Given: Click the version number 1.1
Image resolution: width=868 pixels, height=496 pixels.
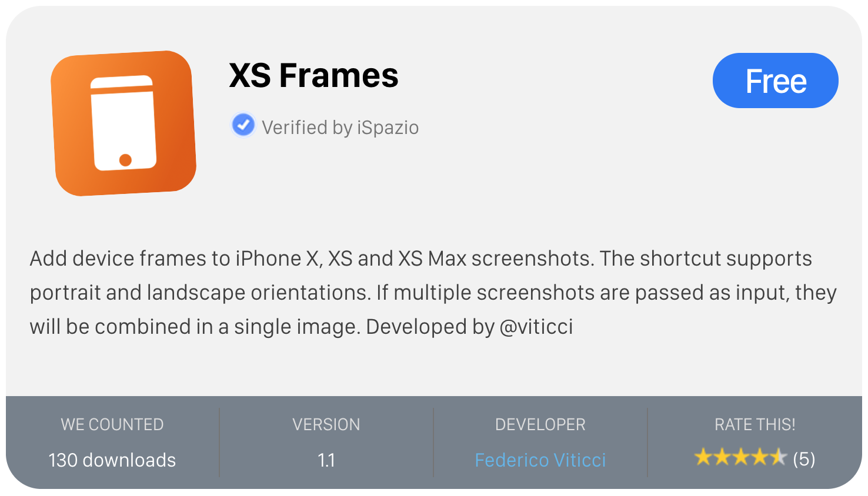Looking at the screenshot, I should click(326, 460).
